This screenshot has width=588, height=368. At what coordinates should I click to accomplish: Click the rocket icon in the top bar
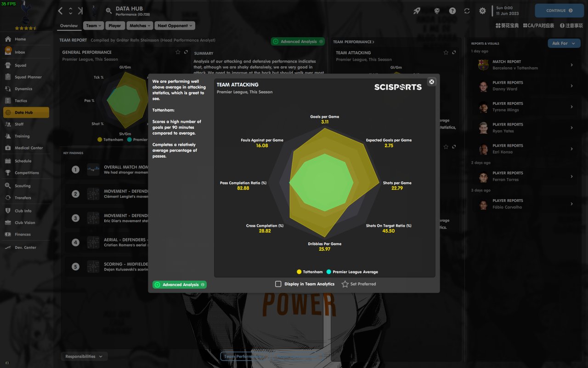point(417,11)
